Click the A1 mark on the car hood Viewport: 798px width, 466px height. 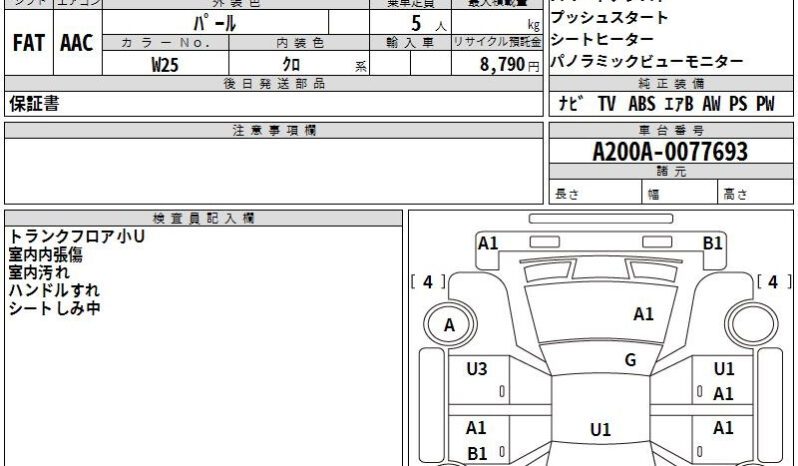[643, 314]
